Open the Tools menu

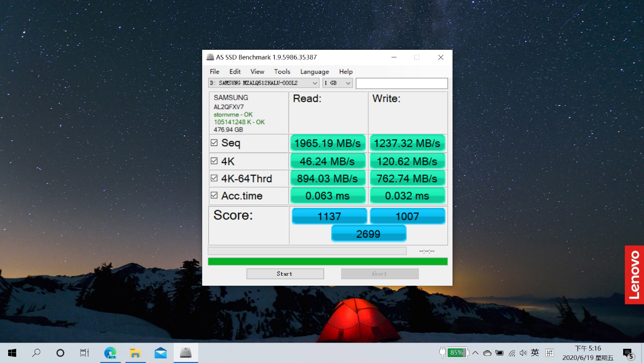pos(282,72)
